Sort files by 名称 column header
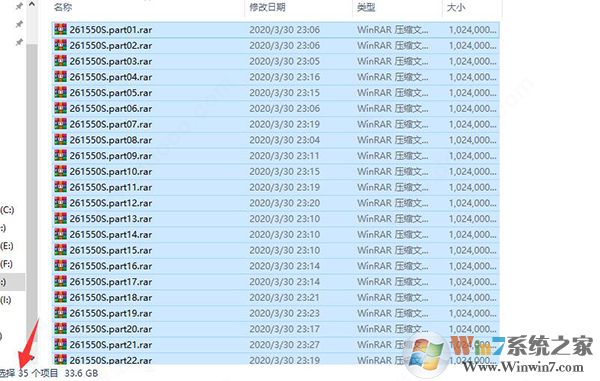 tap(63, 7)
